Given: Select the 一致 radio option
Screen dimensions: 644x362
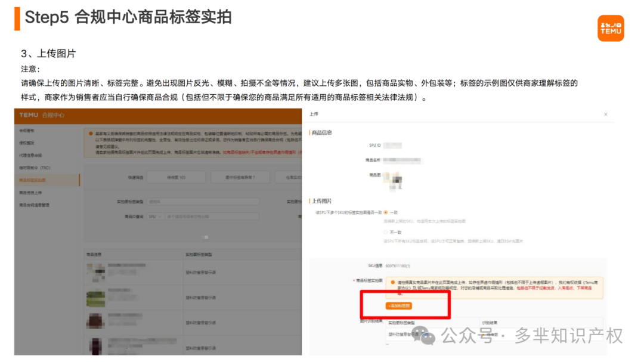Looking at the screenshot, I should pyautogui.click(x=386, y=212).
